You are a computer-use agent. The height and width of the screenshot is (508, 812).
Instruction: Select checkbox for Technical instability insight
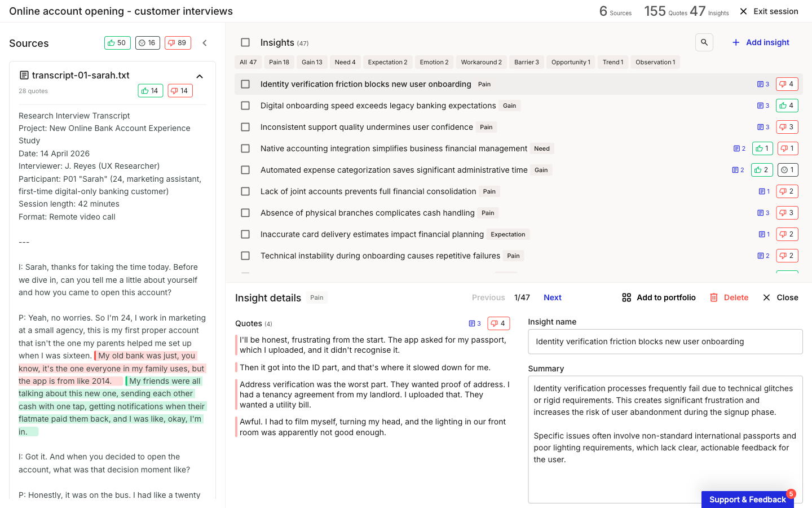coord(245,256)
